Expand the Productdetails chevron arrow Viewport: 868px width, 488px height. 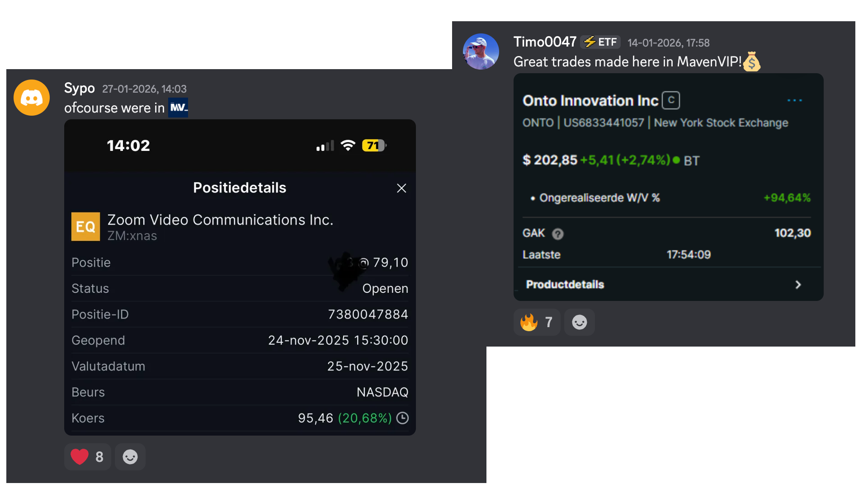point(798,285)
